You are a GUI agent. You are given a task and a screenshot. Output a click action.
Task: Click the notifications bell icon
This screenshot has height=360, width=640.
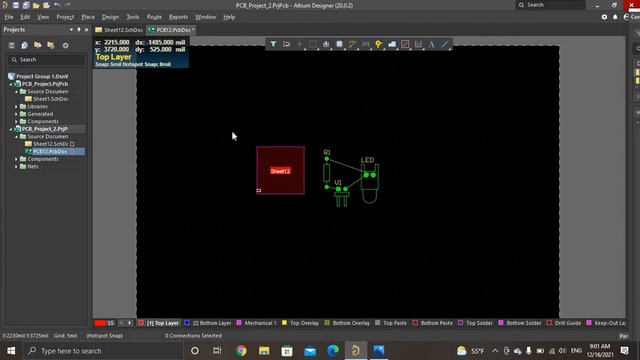click(615, 17)
